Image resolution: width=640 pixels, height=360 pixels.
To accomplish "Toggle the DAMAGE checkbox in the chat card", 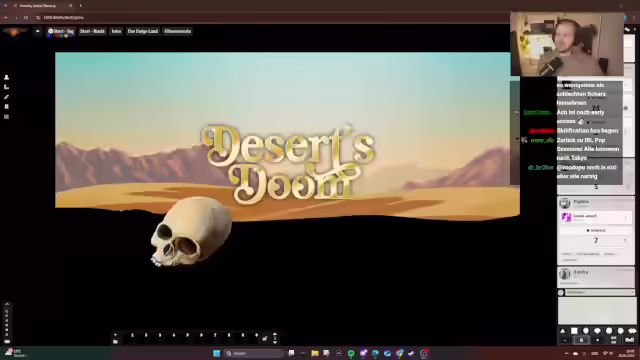I will [x=588, y=231].
